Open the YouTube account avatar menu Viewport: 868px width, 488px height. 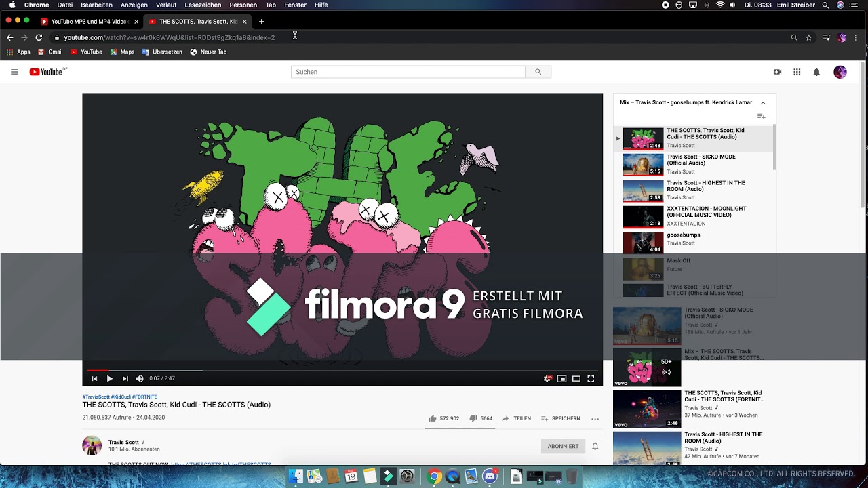[x=840, y=72]
